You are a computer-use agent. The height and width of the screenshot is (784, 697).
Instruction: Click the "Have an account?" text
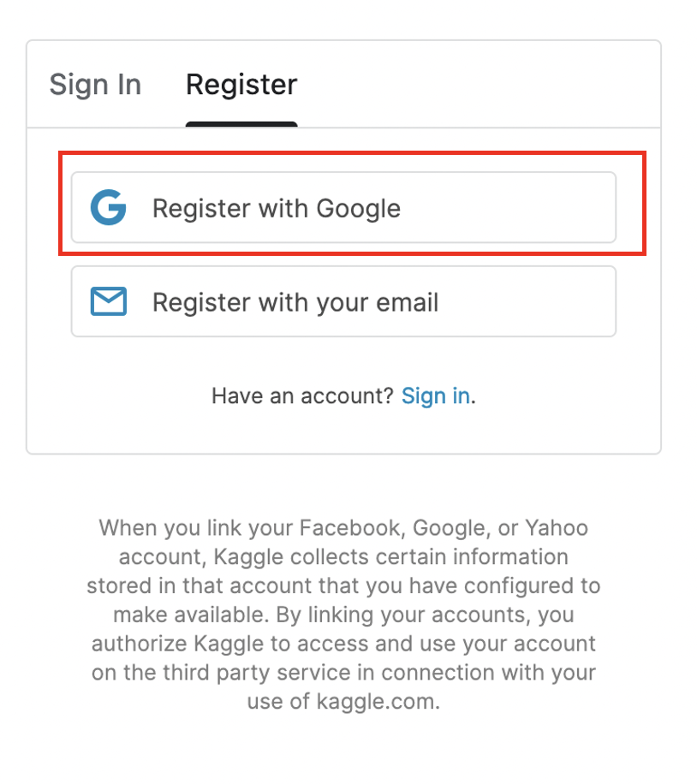[x=303, y=395]
